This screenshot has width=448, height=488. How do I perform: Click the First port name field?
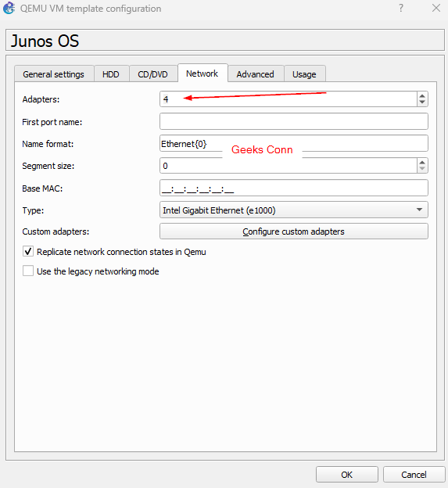(294, 121)
